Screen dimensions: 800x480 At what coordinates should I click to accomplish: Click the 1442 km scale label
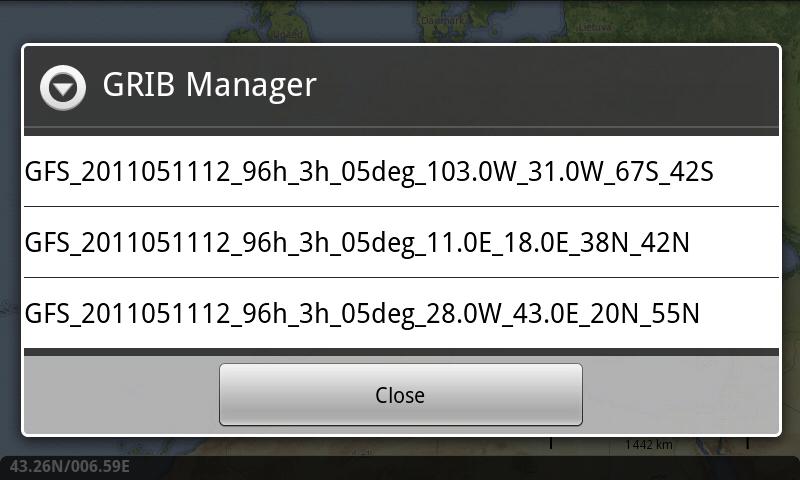point(648,445)
